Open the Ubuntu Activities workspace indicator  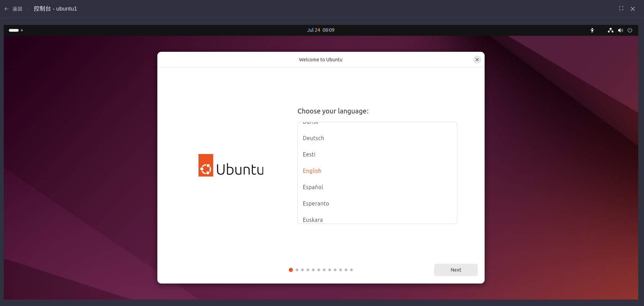(16, 30)
